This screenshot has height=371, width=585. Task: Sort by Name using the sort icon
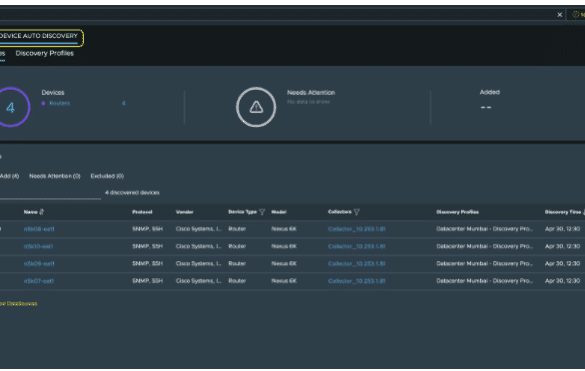pyautogui.click(x=41, y=212)
